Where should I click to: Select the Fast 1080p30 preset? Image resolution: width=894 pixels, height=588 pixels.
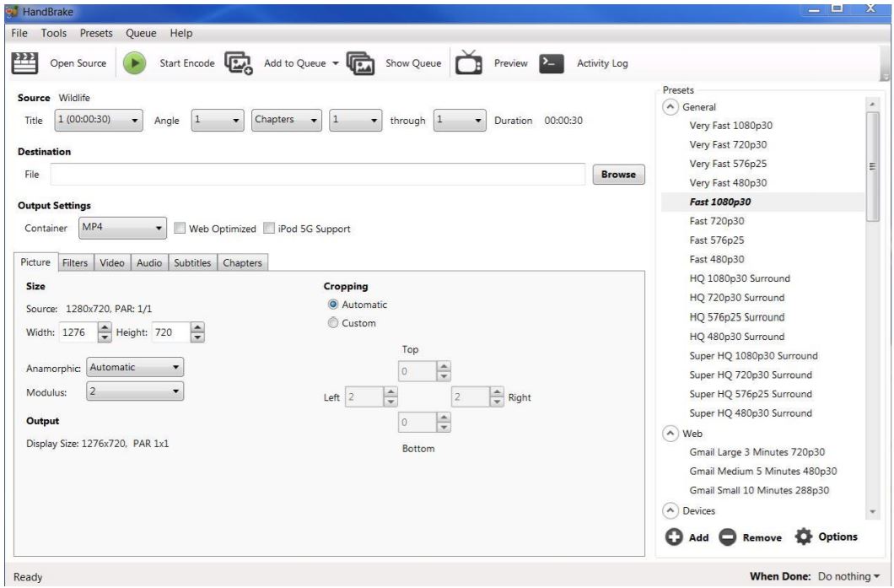(x=720, y=202)
